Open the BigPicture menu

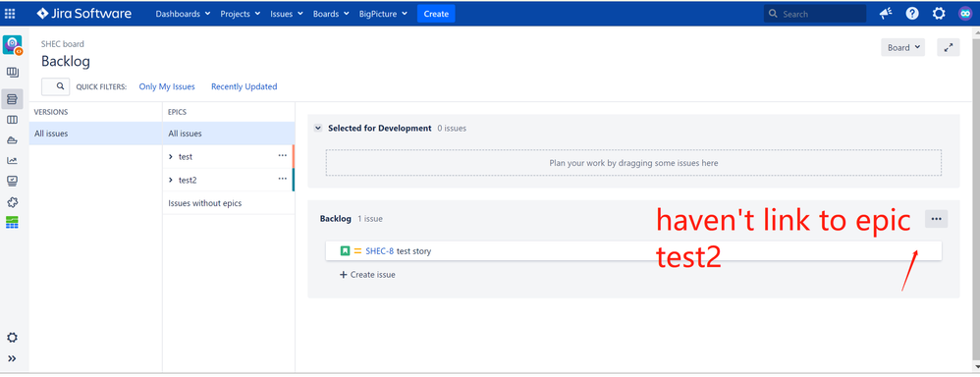tap(383, 14)
